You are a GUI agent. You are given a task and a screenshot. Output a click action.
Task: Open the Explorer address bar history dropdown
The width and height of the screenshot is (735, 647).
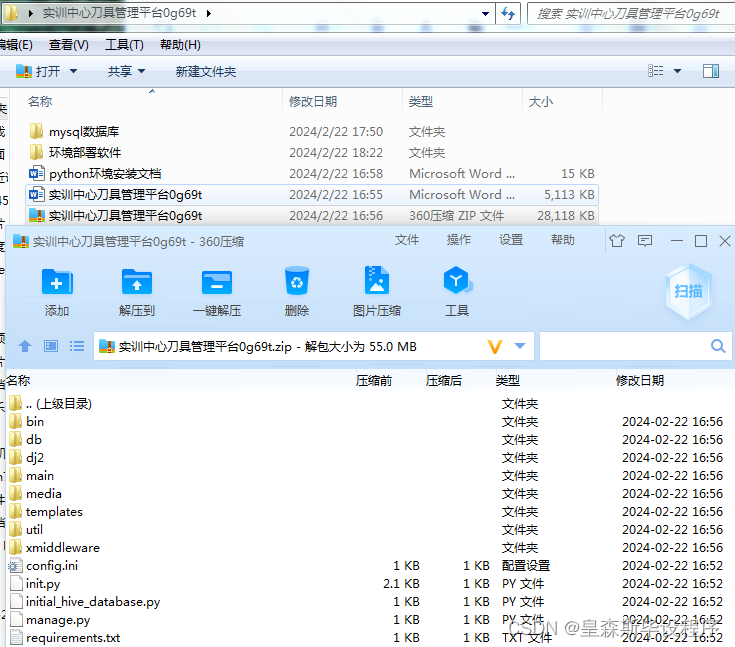tap(486, 14)
